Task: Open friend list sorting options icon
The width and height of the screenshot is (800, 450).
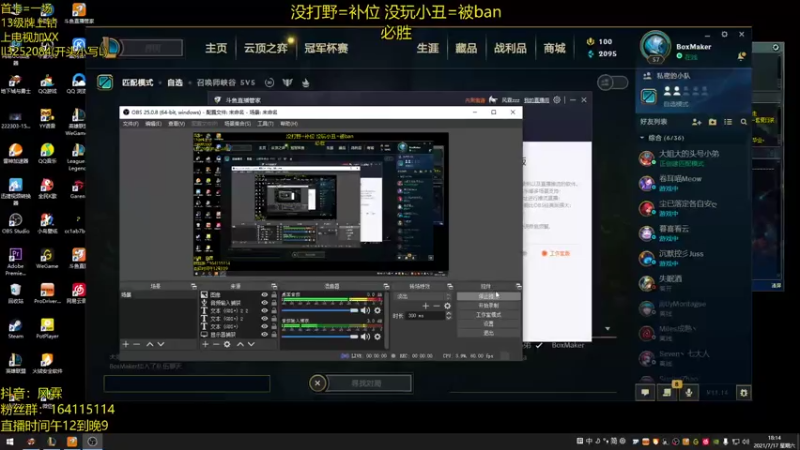Action: click(x=728, y=122)
